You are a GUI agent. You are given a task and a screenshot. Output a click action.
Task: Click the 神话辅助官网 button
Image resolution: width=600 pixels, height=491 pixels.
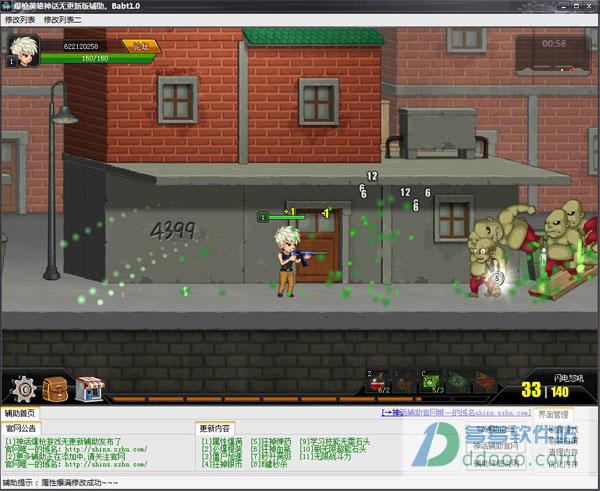pyautogui.click(x=496, y=445)
